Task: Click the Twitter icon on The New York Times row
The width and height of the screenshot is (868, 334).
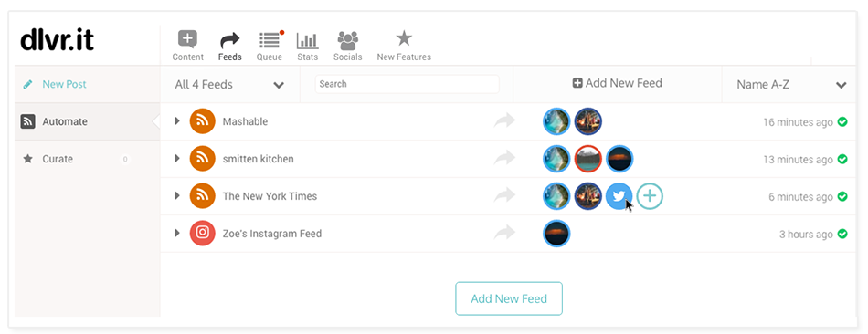Action: (x=619, y=196)
